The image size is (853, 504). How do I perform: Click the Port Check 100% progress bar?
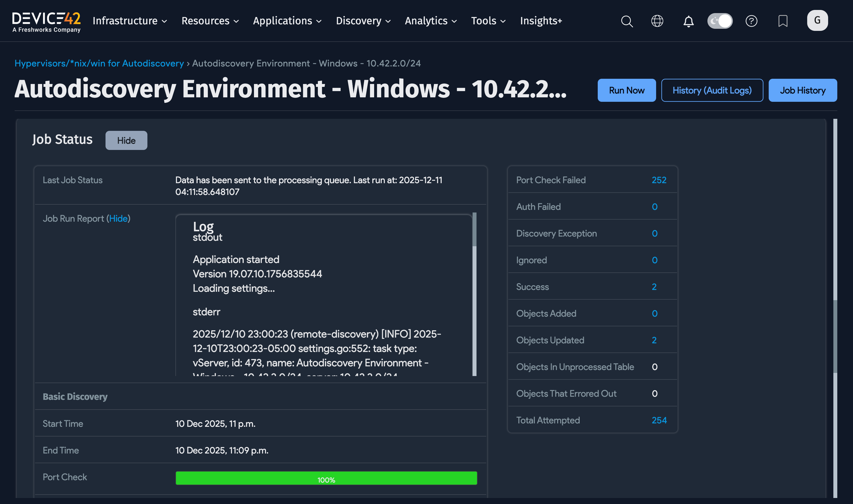[x=326, y=478]
